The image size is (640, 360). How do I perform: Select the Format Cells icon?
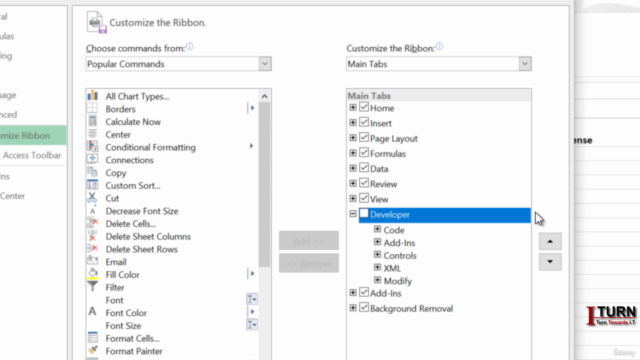pyautogui.click(x=93, y=338)
